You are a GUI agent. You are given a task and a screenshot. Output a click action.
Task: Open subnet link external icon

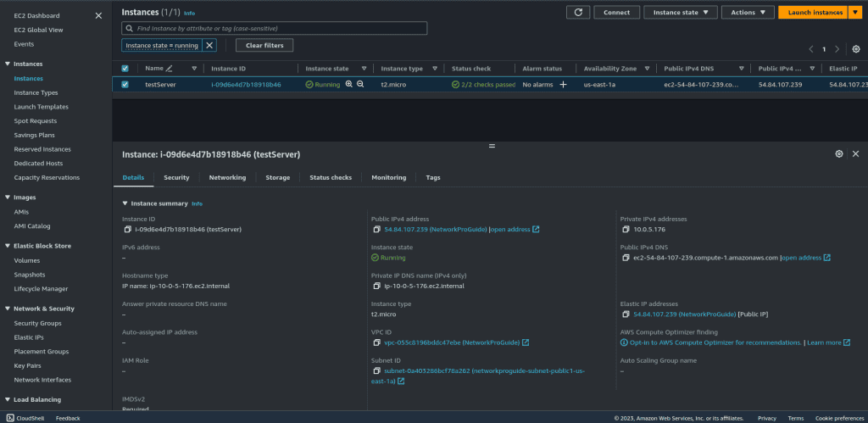tap(401, 381)
